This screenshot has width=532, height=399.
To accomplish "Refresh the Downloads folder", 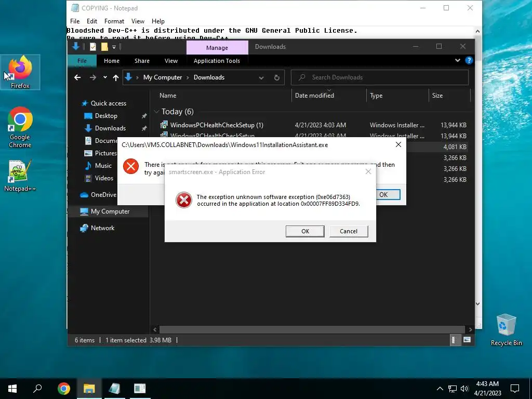I will point(277,78).
